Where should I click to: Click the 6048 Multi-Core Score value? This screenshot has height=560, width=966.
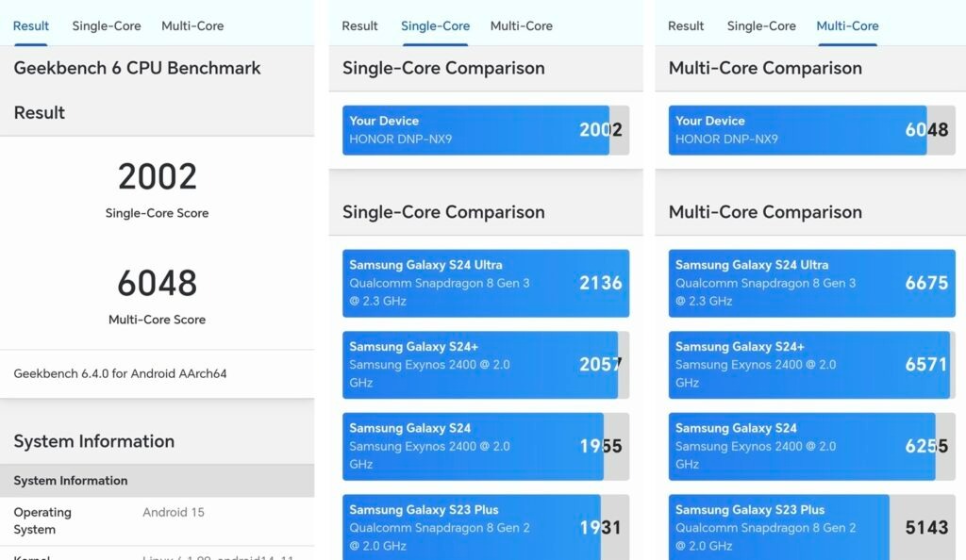click(158, 283)
